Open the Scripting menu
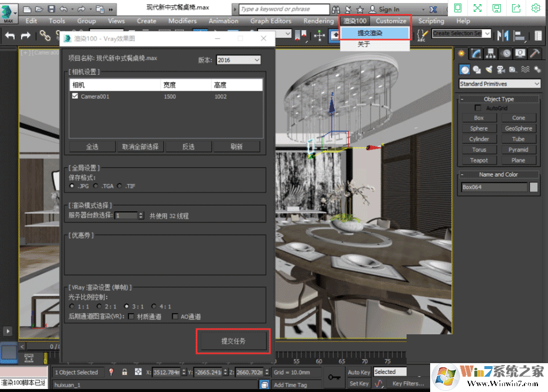 [x=431, y=21]
